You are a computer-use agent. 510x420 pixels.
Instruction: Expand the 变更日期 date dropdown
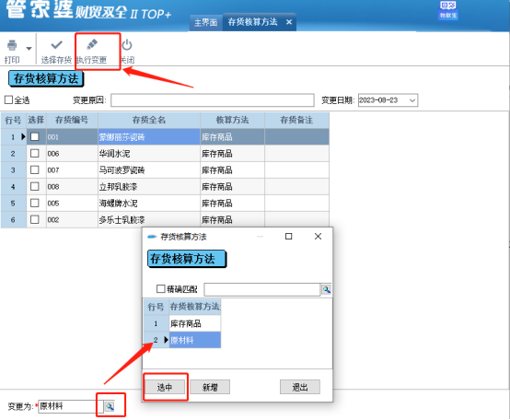point(412,100)
